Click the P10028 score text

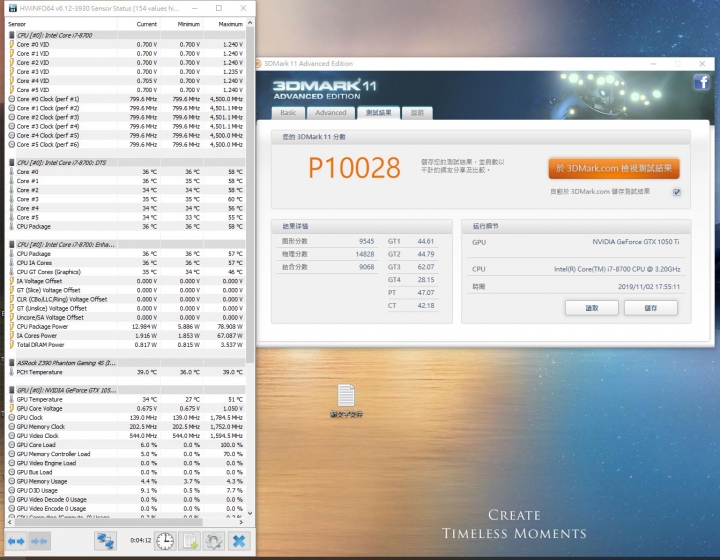(354, 168)
